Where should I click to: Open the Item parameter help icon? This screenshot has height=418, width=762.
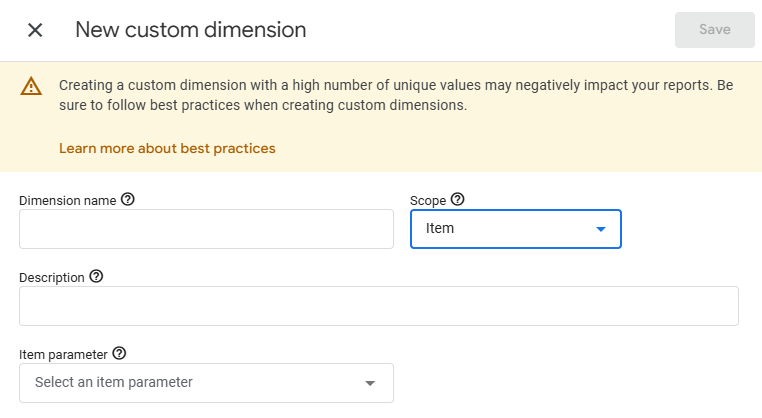click(119, 354)
